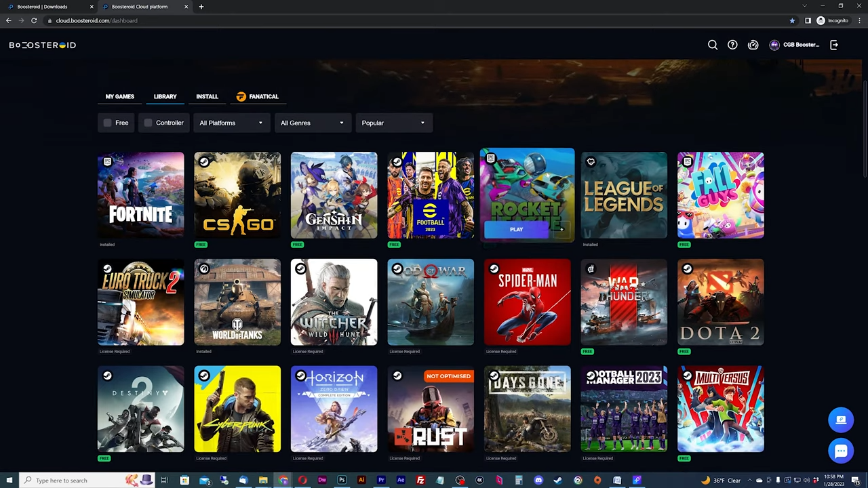Image resolution: width=868 pixels, height=488 pixels.
Task: Click the logout arrow icon
Action: click(x=834, y=45)
